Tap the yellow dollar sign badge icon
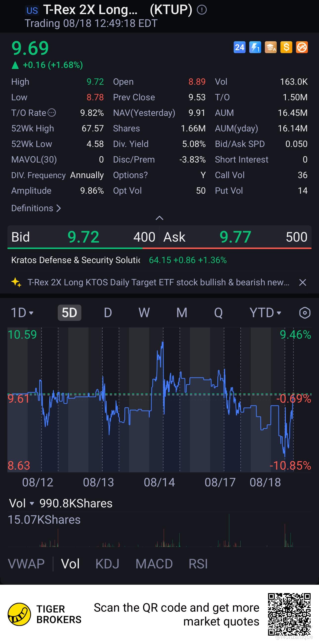The width and height of the screenshot is (319, 644). [x=286, y=47]
